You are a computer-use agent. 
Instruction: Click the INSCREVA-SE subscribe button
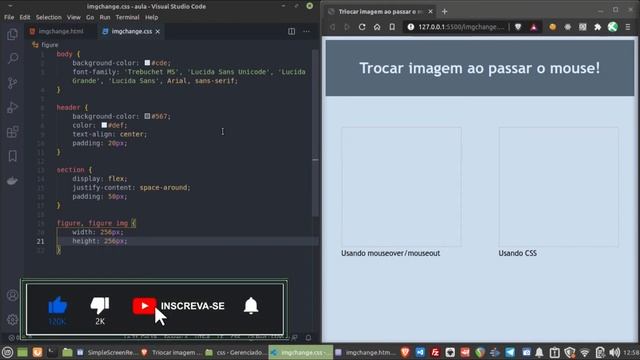pos(193,306)
